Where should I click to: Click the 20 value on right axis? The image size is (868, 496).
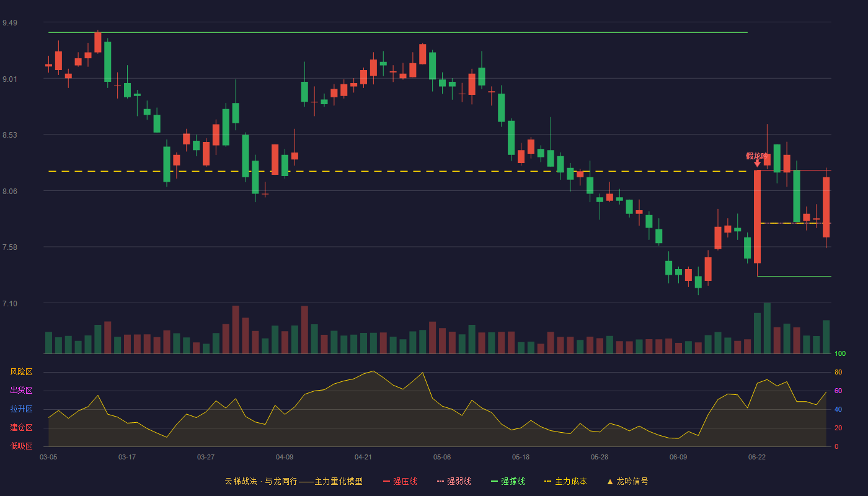coord(838,428)
